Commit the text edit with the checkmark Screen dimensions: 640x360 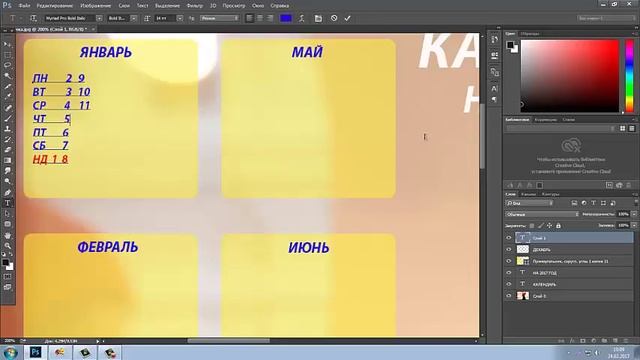[347, 18]
